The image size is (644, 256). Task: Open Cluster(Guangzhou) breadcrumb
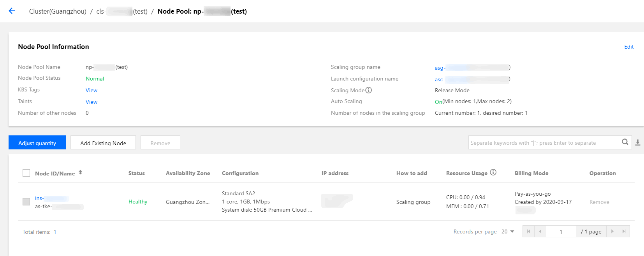point(58,11)
